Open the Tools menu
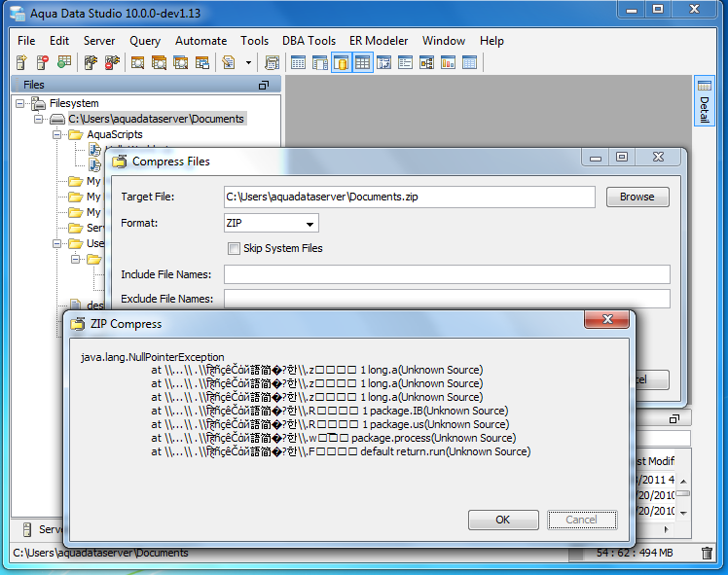The width and height of the screenshot is (728, 575). click(254, 41)
